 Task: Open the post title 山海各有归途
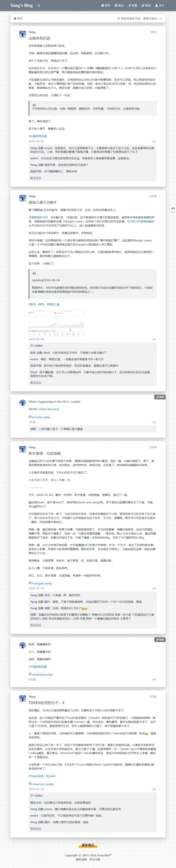point(39,38)
